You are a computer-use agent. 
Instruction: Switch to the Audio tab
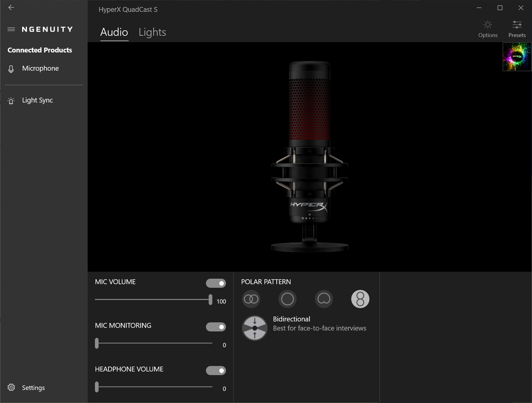tap(114, 32)
